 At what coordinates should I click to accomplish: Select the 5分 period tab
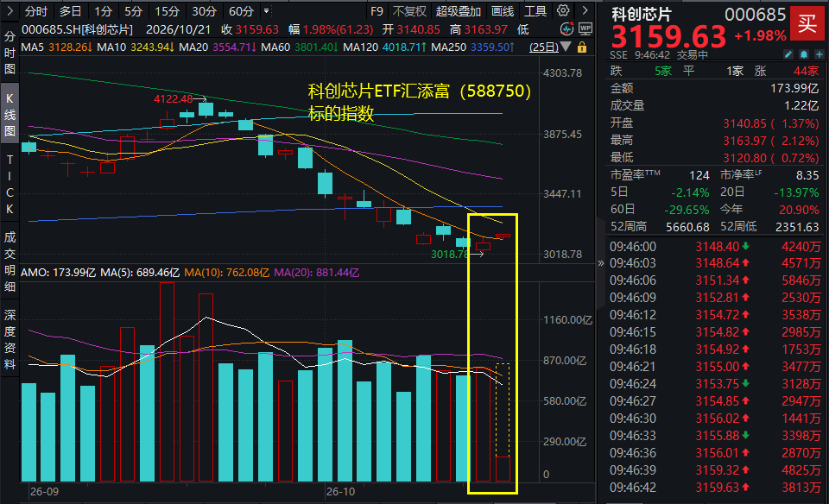[x=133, y=11]
